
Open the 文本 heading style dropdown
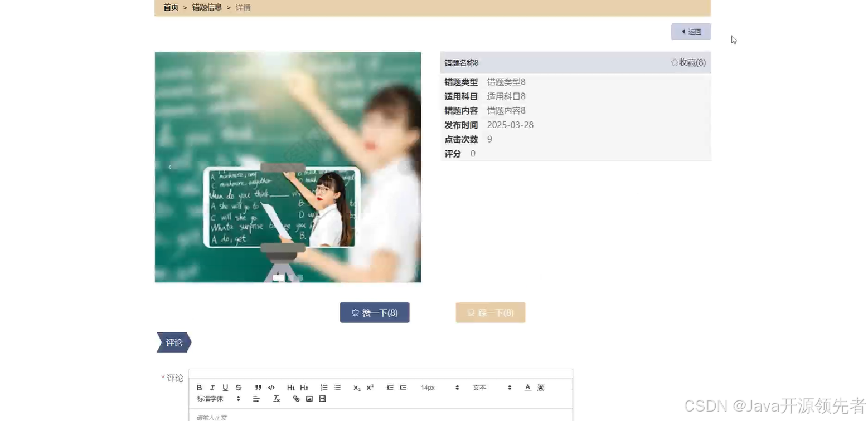click(x=492, y=388)
